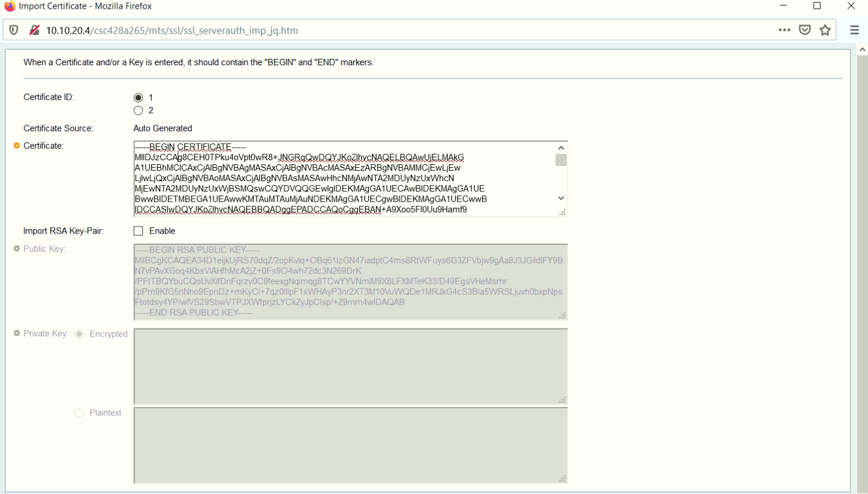Maximize the Firefox window
The image size is (868, 494).
tap(817, 6)
